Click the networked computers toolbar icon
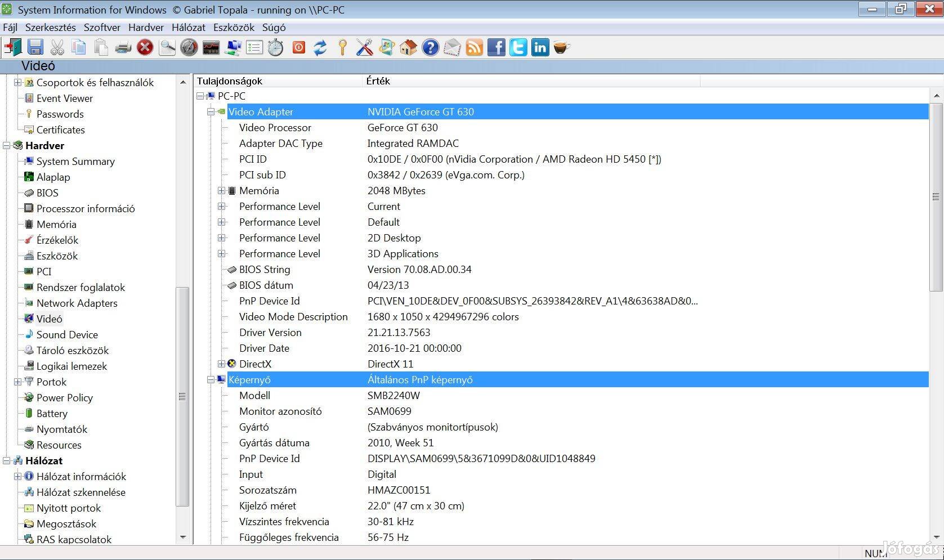Image resolution: width=944 pixels, height=560 pixels. click(232, 47)
